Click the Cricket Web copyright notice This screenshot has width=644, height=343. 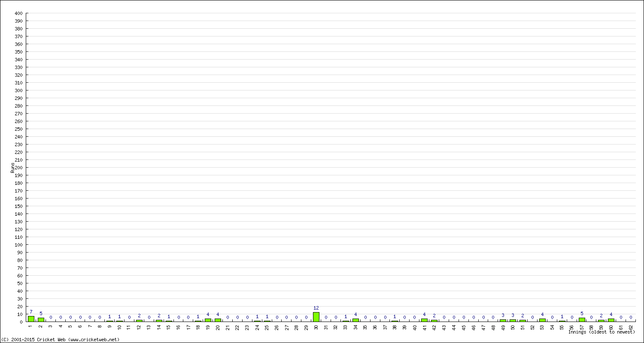pyautogui.click(x=60, y=340)
